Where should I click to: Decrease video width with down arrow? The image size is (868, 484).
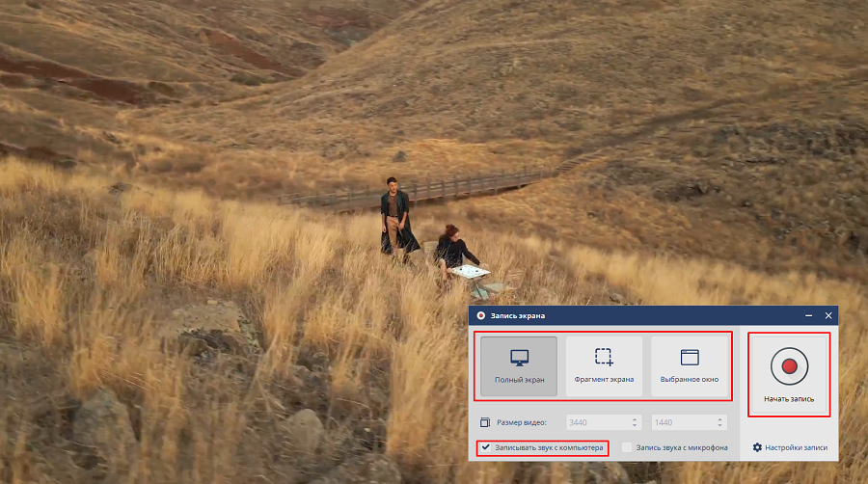[634, 426]
